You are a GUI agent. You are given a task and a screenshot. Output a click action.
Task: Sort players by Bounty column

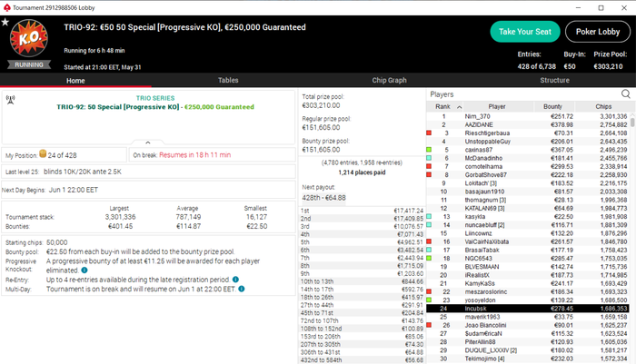click(x=552, y=106)
